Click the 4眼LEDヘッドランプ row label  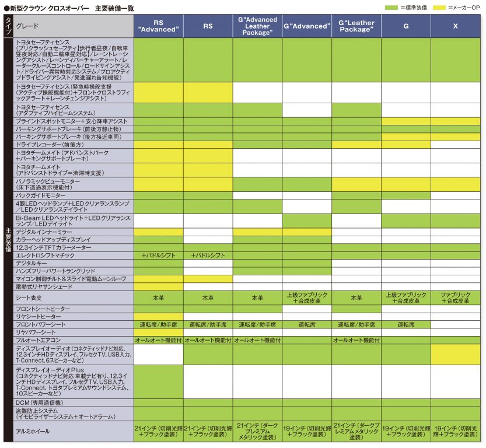[x=73, y=206]
